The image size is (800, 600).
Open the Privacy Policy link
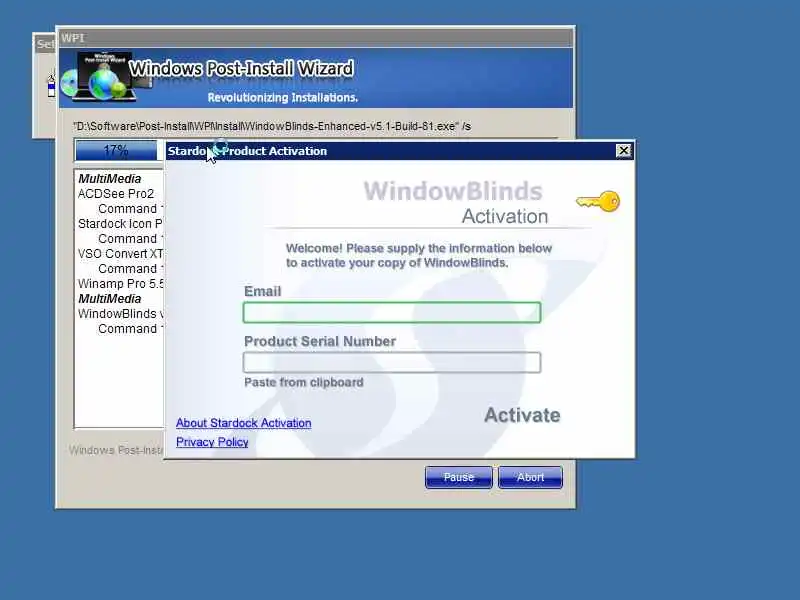[212, 442]
